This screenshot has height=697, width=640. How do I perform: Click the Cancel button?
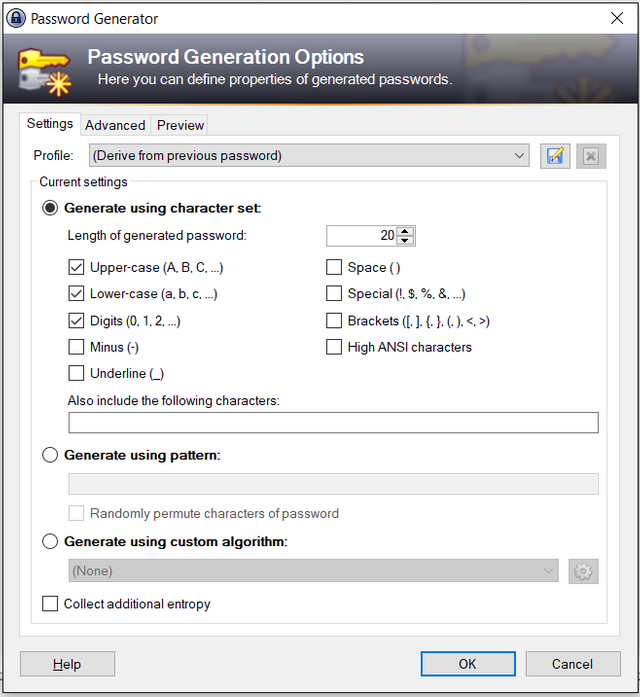click(x=572, y=664)
